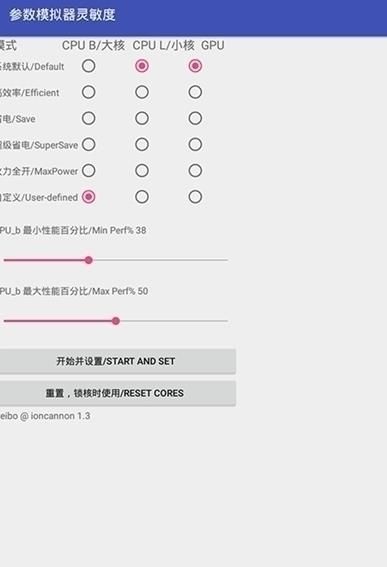Choose Efficient mode for CPU B
This screenshot has height=567, width=387.
tap(89, 92)
